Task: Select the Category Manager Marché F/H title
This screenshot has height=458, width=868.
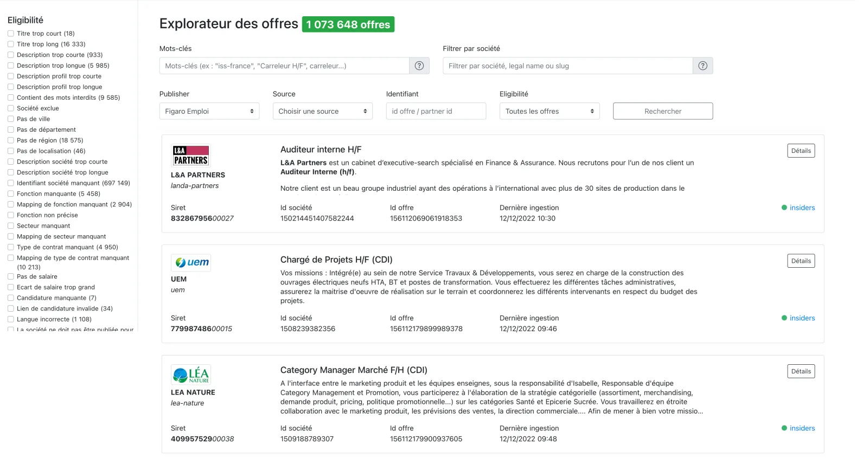Action: click(354, 370)
